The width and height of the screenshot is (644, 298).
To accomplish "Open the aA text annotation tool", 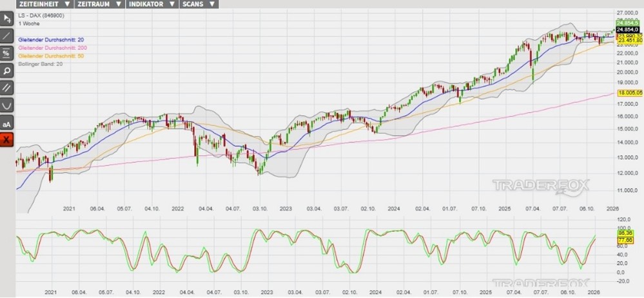I will [x=6, y=123].
